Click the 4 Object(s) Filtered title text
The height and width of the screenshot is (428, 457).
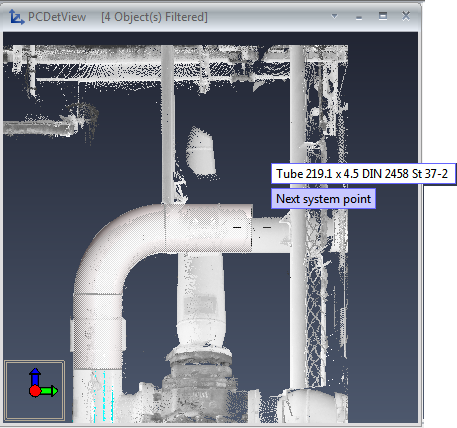click(x=154, y=17)
